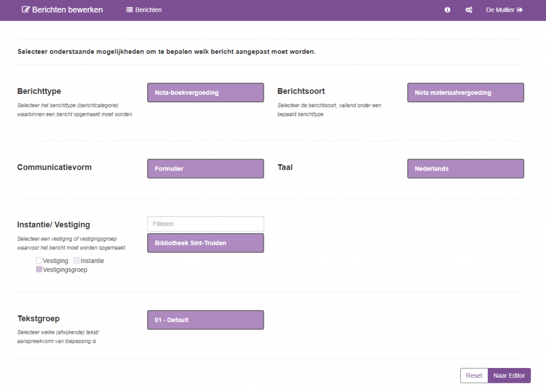
Task: Click the list icon beside Berichten
Action: pyautogui.click(x=130, y=10)
